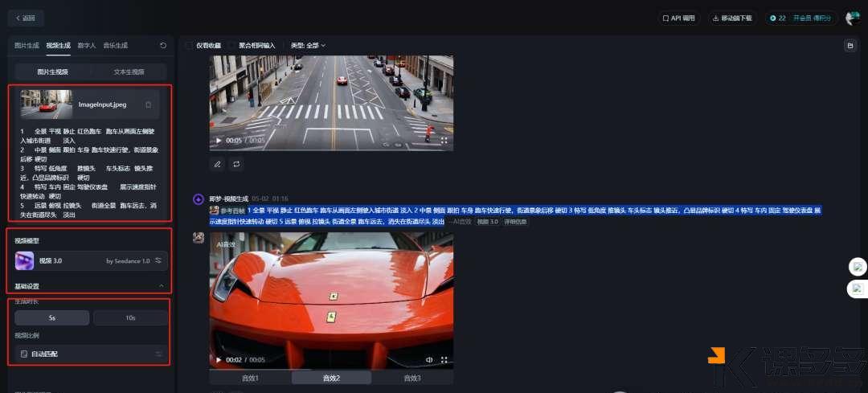Click the by Seedance 1.0 label
The height and width of the screenshot is (393, 868).
point(128,260)
